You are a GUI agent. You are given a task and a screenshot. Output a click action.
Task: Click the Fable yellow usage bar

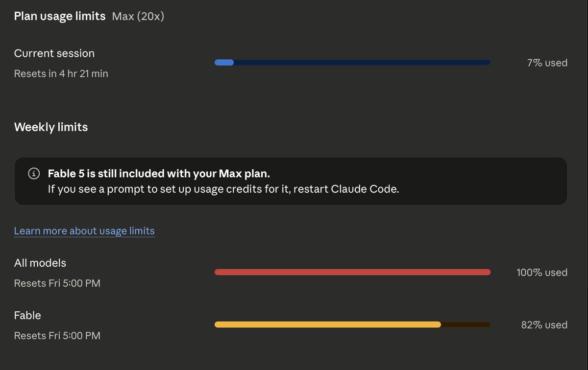pyautogui.click(x=328, y=324)
